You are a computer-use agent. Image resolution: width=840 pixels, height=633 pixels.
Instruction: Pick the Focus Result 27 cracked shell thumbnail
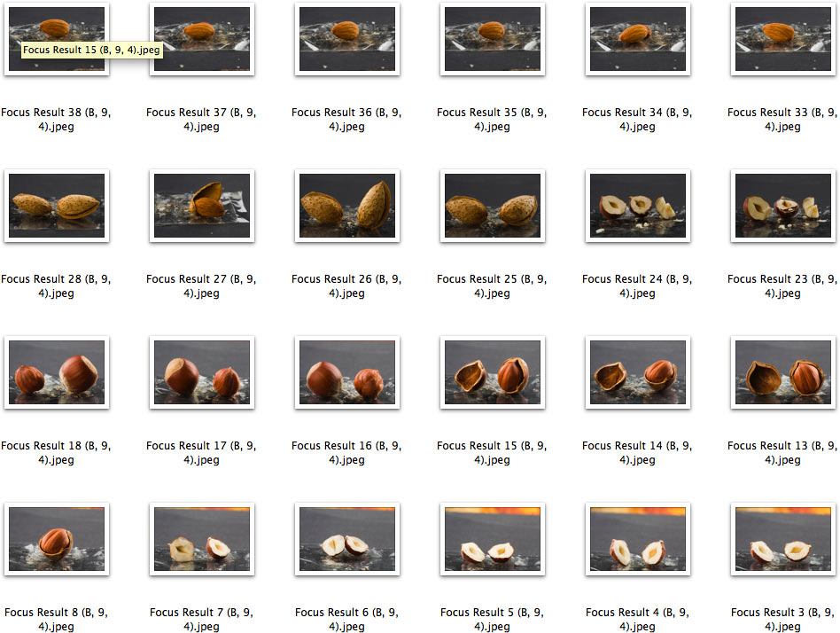point(202,206)
